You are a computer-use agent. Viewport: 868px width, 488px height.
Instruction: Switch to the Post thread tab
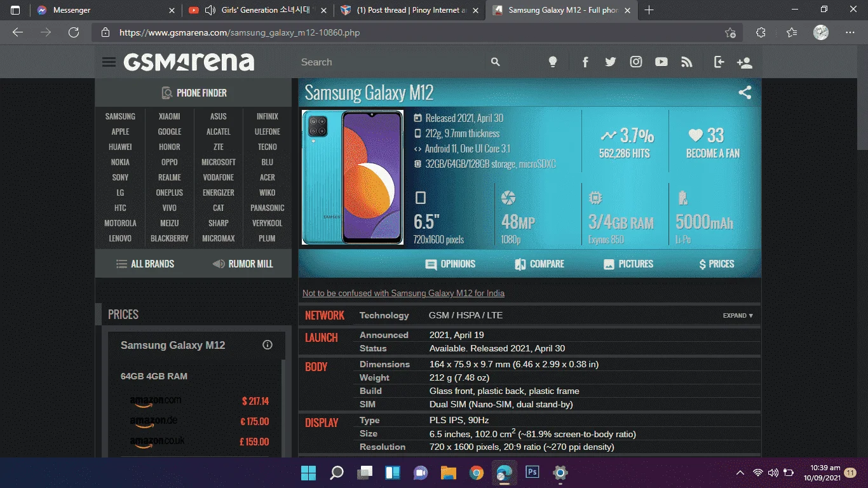[x=410, y=10]
